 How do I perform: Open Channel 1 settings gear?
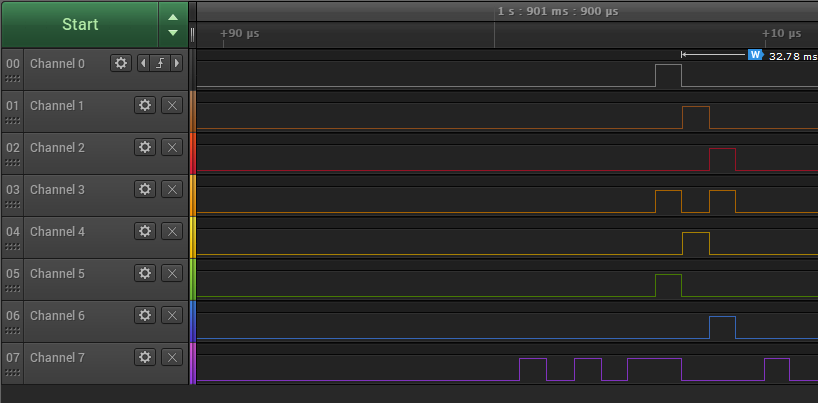pyautogui.click(x=145, y=105)
